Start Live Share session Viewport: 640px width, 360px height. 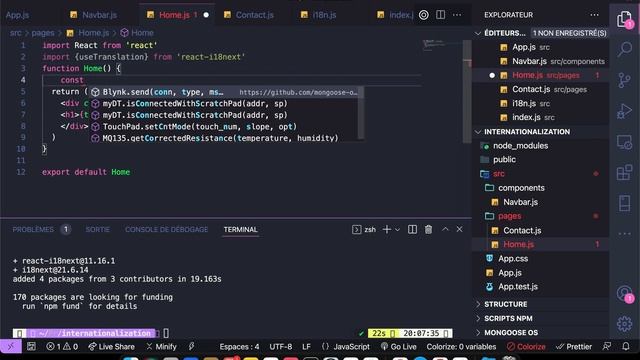pyautogui.click(x=111, y=347)
